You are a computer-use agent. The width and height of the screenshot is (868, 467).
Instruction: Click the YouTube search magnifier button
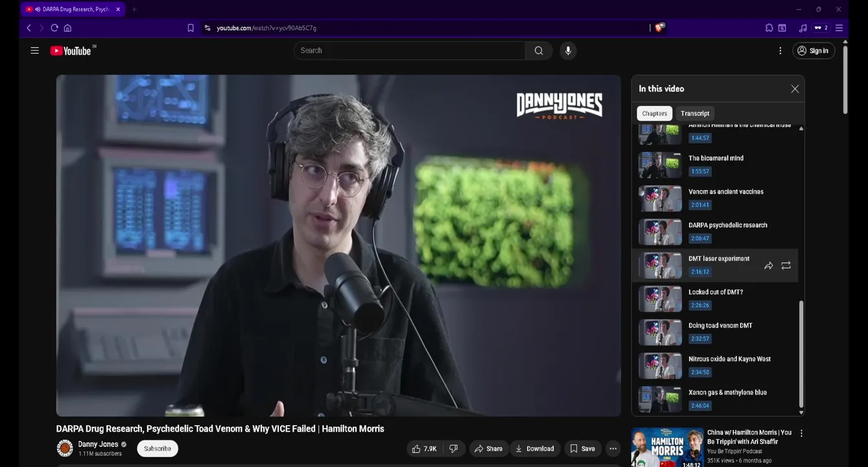coord(539,51)
